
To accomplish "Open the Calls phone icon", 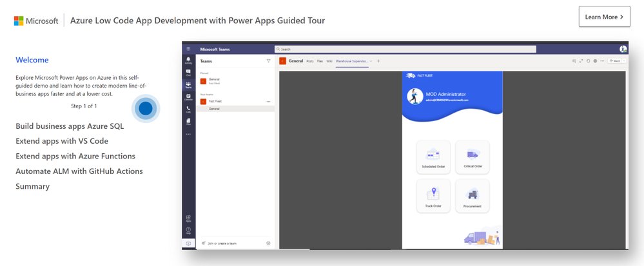I will tap(188, 109).
